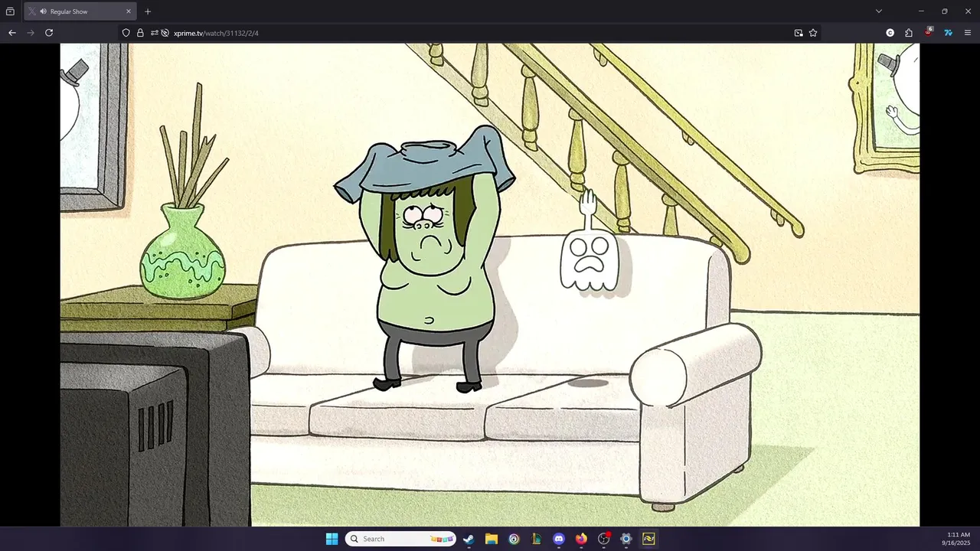Open the Windows Start menu
Screen dimensions: 980x551
click(332, 539)
